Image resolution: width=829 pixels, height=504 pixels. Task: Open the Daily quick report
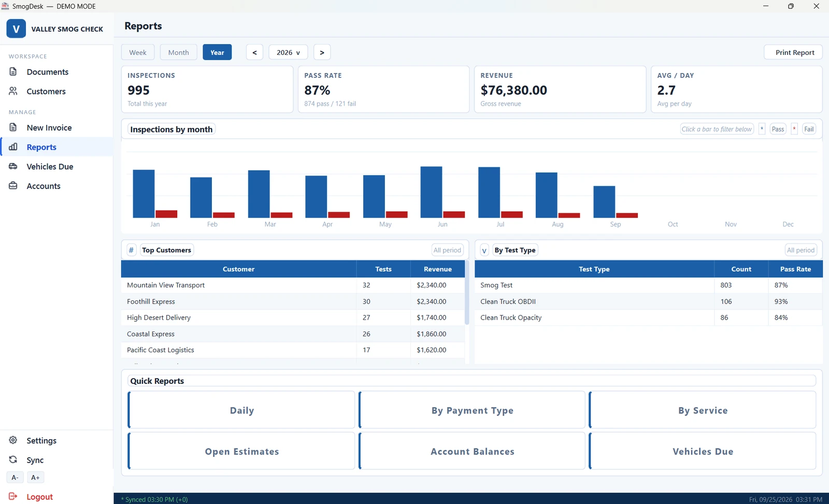(241, 410)
